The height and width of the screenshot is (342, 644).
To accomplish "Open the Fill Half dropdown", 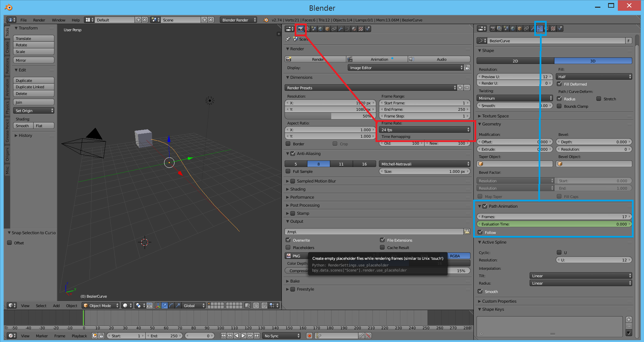I will tap(594, 77).
